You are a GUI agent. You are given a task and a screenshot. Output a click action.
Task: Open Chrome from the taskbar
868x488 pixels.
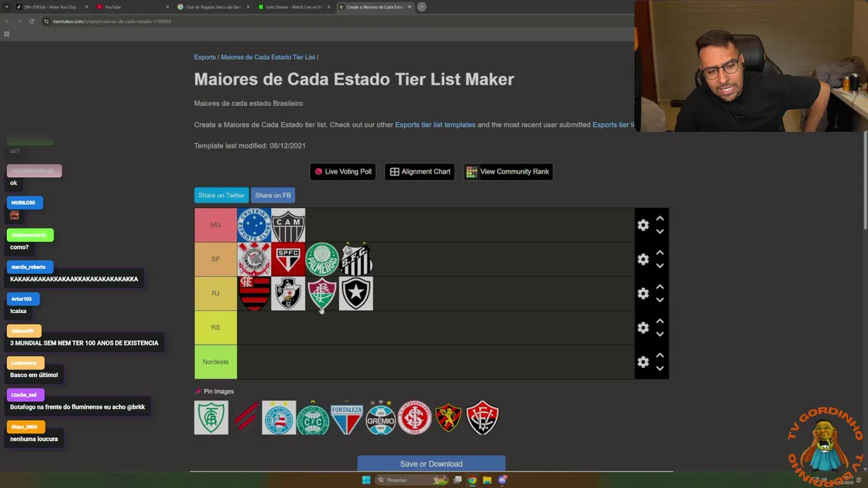(472, 480)
